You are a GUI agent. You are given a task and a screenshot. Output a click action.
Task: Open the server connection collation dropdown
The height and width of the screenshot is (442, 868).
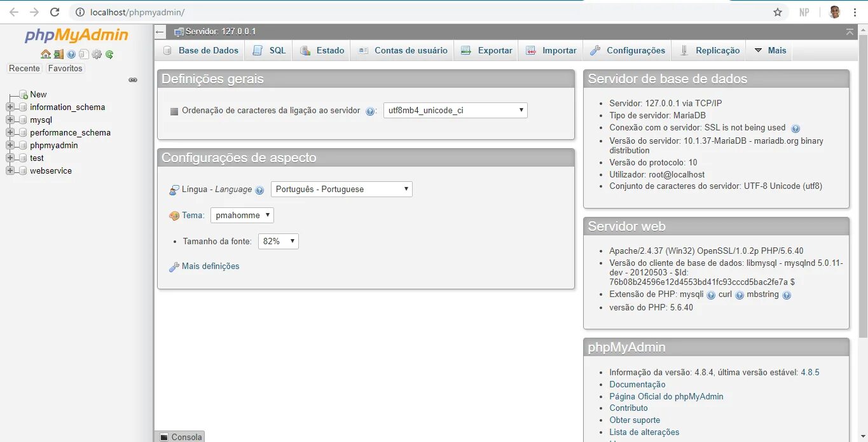click(x=455, y=110)
